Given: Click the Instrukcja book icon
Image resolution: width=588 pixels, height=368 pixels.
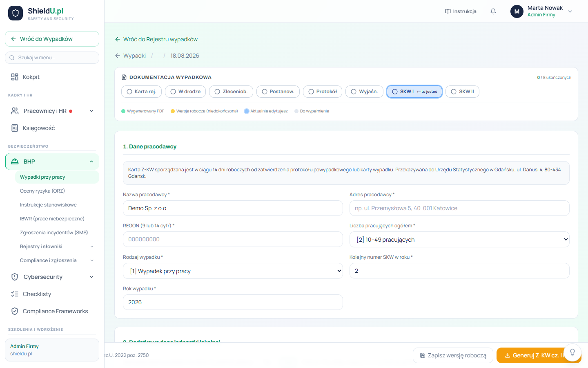Looking at the screenshot, I should tap(448, 11).
